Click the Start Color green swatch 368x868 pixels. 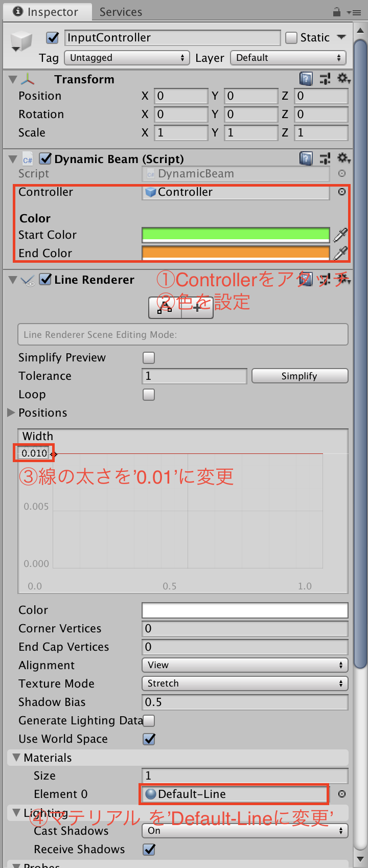click(236, 235)
